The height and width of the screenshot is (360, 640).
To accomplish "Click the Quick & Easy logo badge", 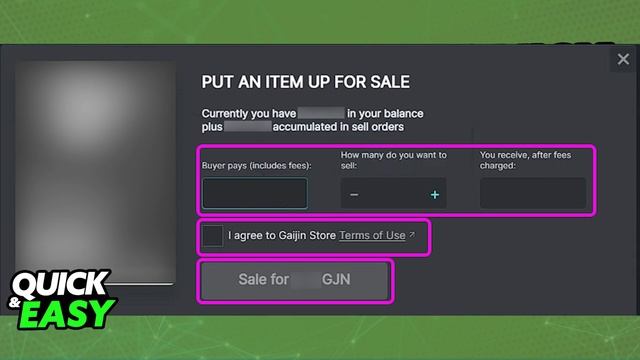I will 62,299.
